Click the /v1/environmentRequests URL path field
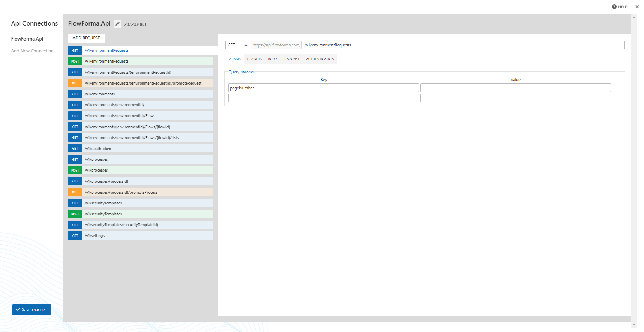 (x=464, y=45)
